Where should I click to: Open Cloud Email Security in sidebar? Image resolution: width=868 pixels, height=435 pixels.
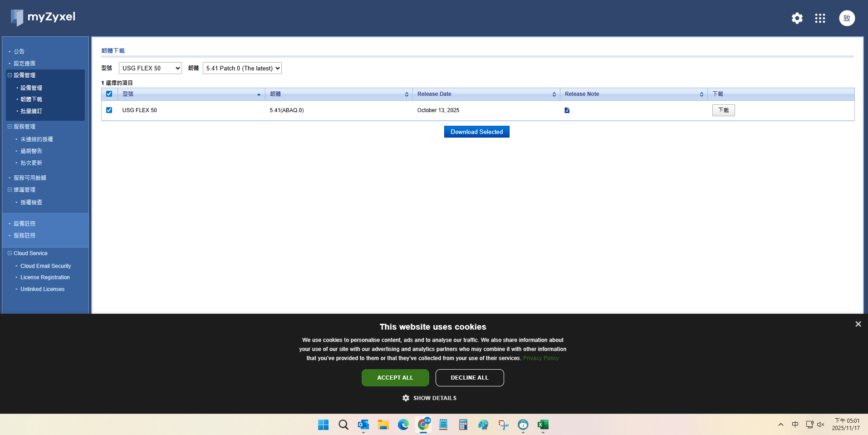pyautogui.click(x=46, y=266)
